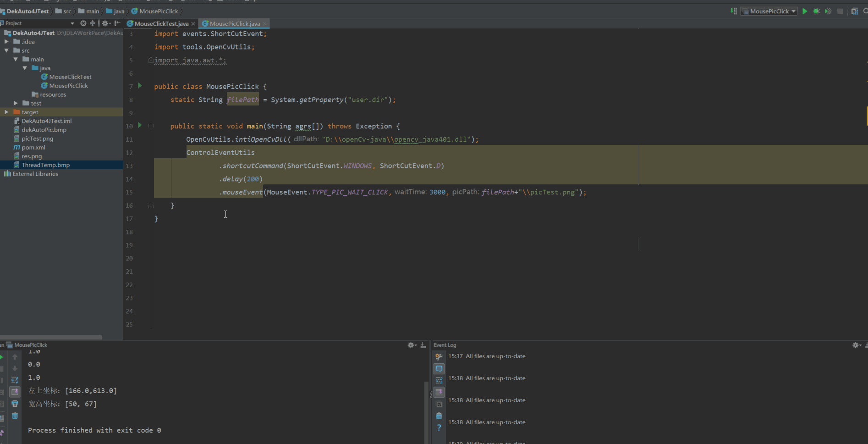
Task: Open the MousePicClick run configuration dropdown
Action: pos(769,11)
